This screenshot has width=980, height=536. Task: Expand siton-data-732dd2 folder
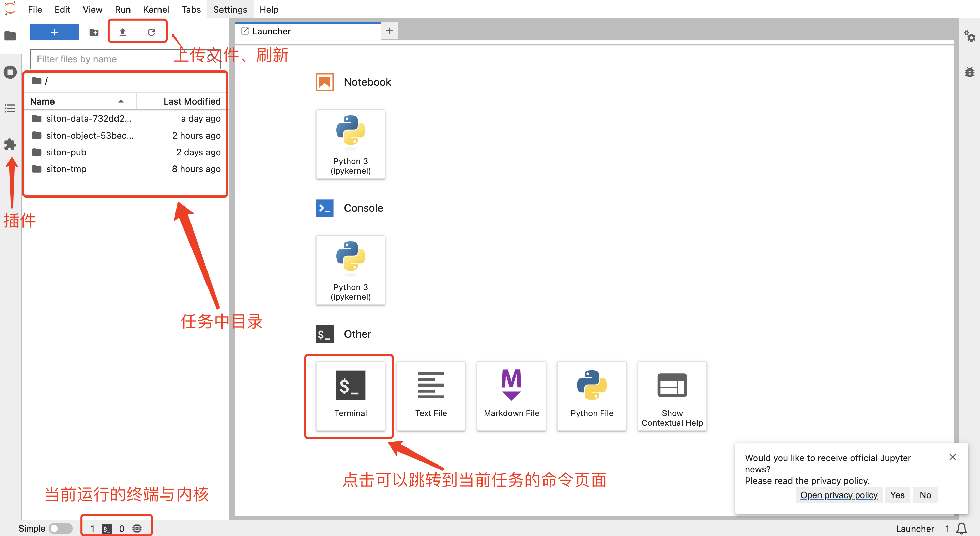tap(88, 118)
